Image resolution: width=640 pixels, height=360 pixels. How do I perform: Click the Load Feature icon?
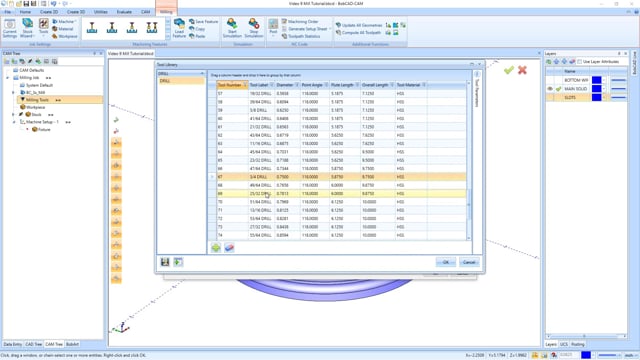point(179,28)
